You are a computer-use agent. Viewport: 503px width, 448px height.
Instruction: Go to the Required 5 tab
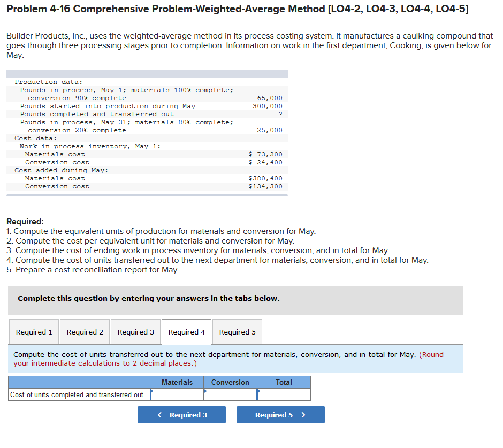[x=238, y=332]
